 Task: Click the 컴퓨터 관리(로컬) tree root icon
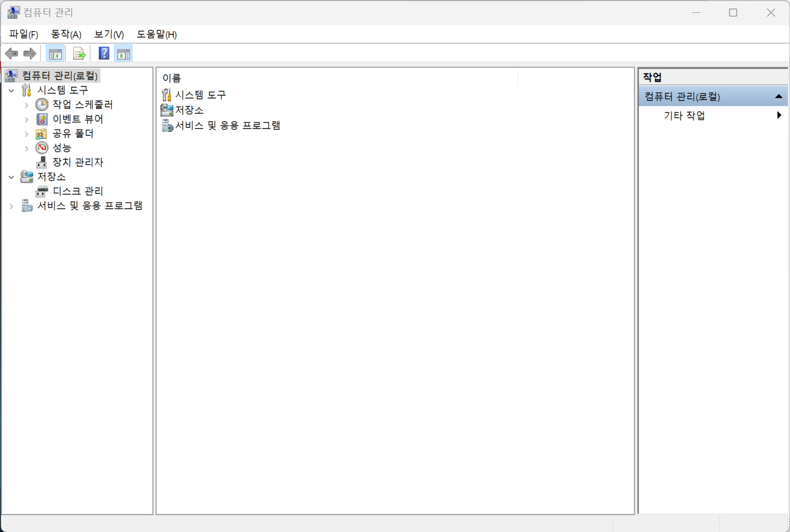(x=11, y=76)
